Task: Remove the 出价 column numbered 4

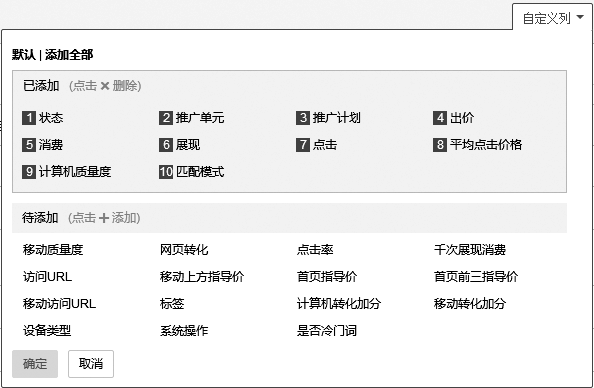Action: tap(453, 118)
